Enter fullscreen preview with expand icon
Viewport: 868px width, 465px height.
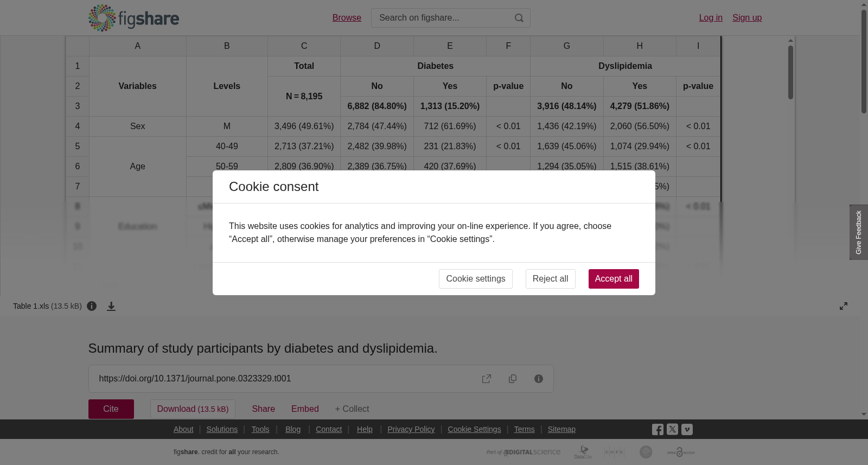point(844,306)
